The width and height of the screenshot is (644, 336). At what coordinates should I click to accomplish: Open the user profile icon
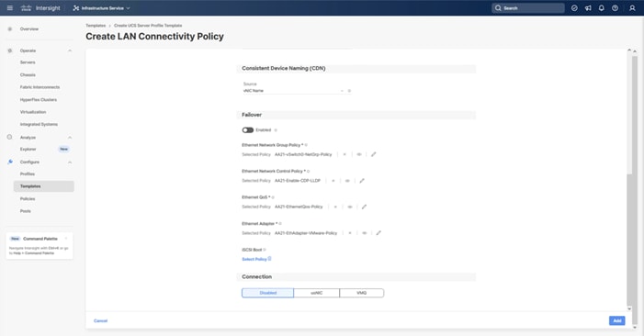[x=632, y=7]
